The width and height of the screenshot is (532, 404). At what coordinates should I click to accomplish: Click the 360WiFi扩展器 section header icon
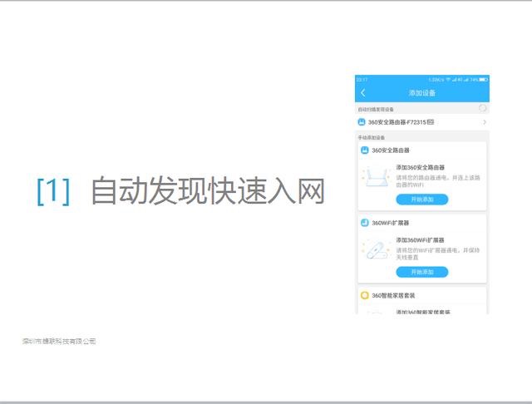point(364,223)
